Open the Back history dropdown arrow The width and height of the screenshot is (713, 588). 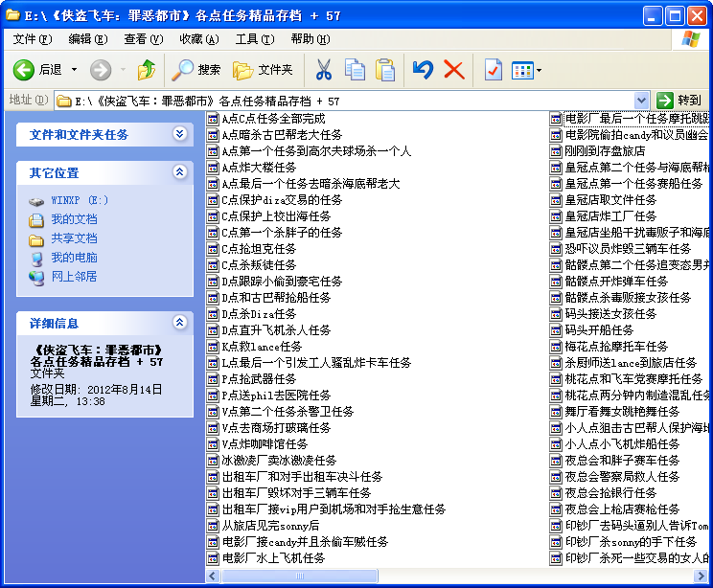click(74, 70)
